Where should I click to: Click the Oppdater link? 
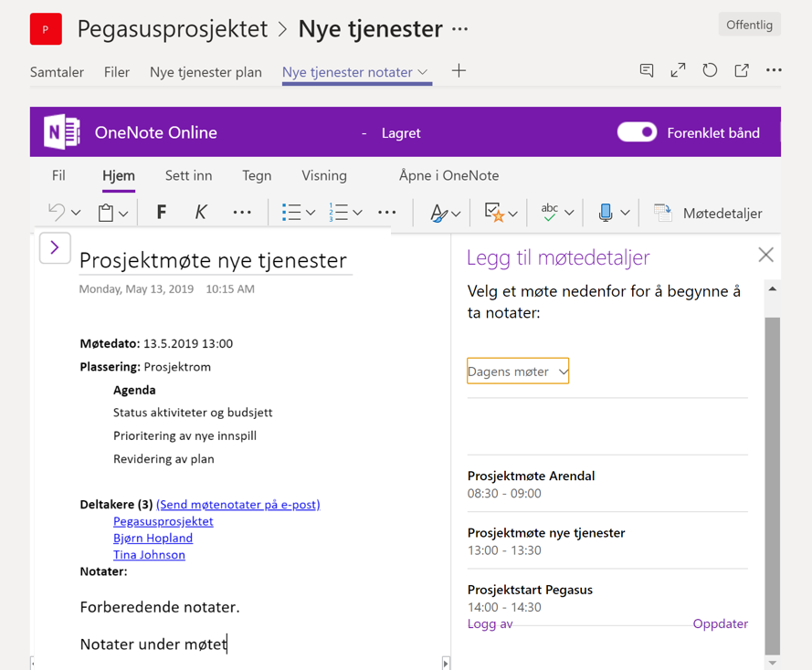coord(721,623)
